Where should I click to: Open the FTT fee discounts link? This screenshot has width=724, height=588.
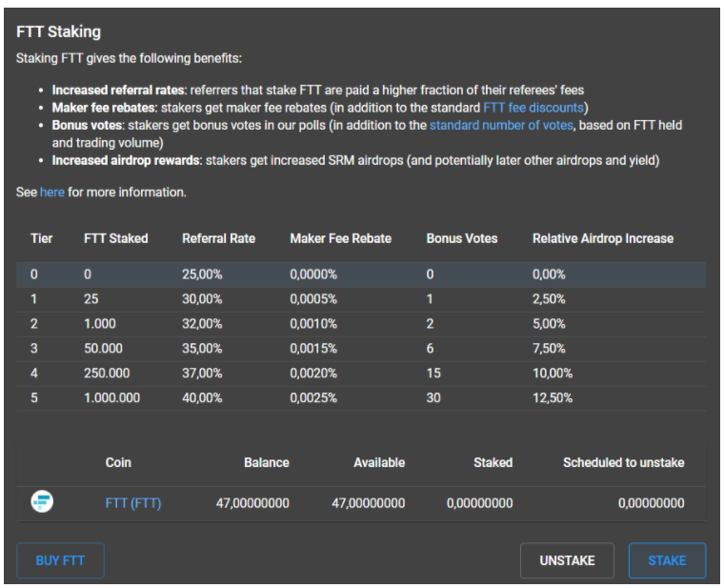pyautogui.click(x=535, y=107)
